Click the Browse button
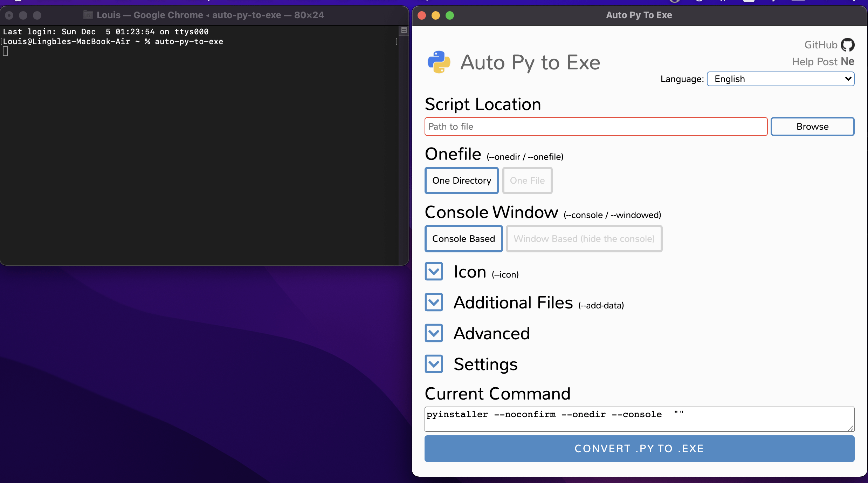Image resolution: width=868 pixels, height=483 pixels. 812,127
